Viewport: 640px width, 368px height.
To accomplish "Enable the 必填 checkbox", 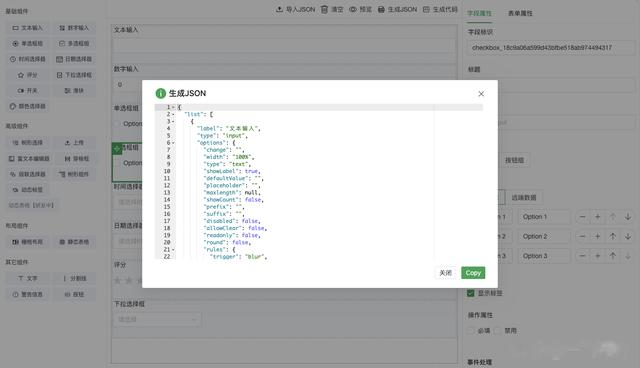I will click(x=471, y=330).
